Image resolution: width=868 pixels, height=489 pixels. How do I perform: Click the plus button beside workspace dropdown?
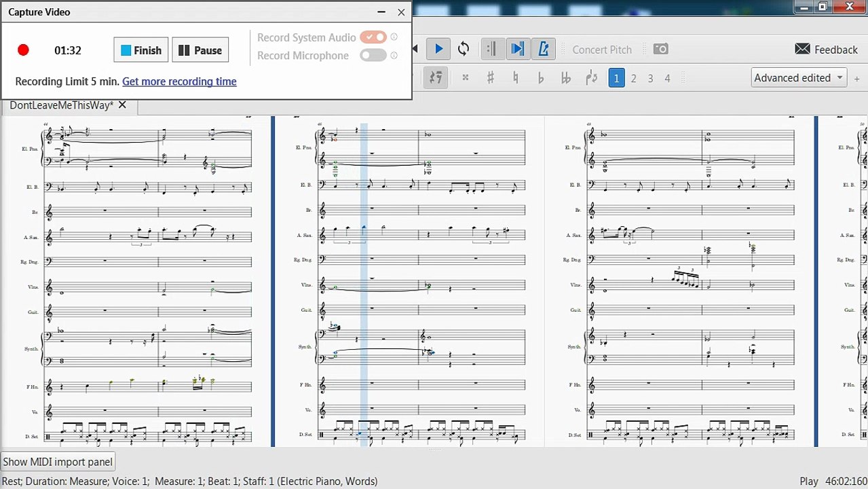click(x=857, y=78)
